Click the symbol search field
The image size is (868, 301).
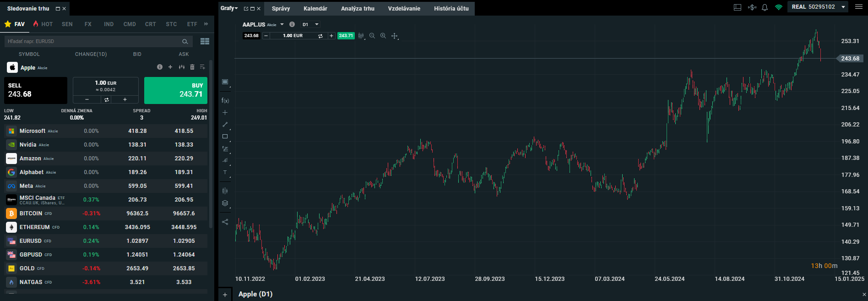94,41
